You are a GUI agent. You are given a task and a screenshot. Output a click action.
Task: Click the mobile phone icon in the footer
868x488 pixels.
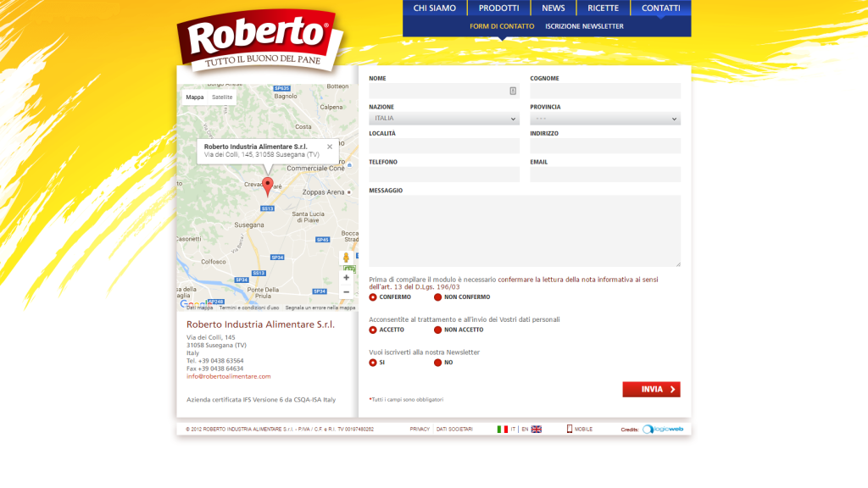[x=569, y=429]
